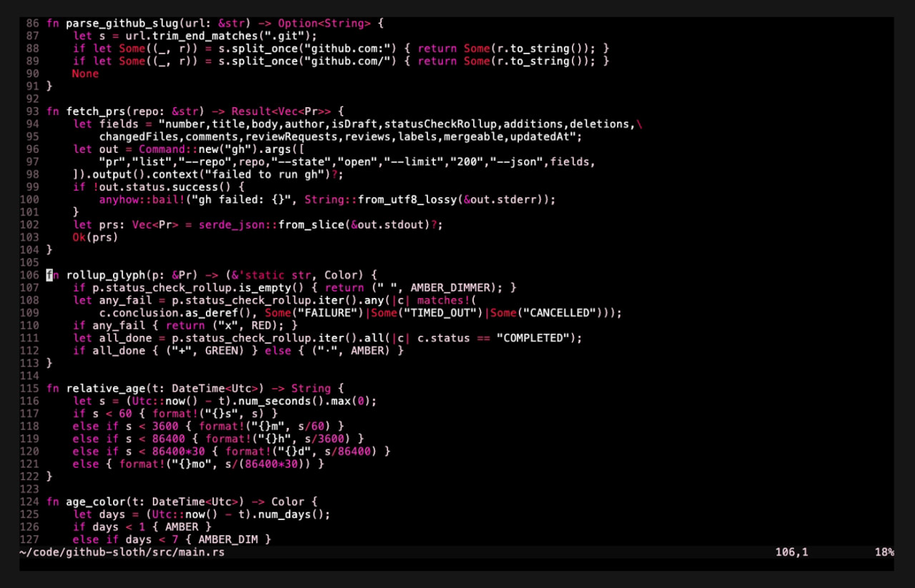Viewport: 915px width, 588px height.
Task: Click the "anyhow::bail!" macro call
Action: [x=142, y=200]
